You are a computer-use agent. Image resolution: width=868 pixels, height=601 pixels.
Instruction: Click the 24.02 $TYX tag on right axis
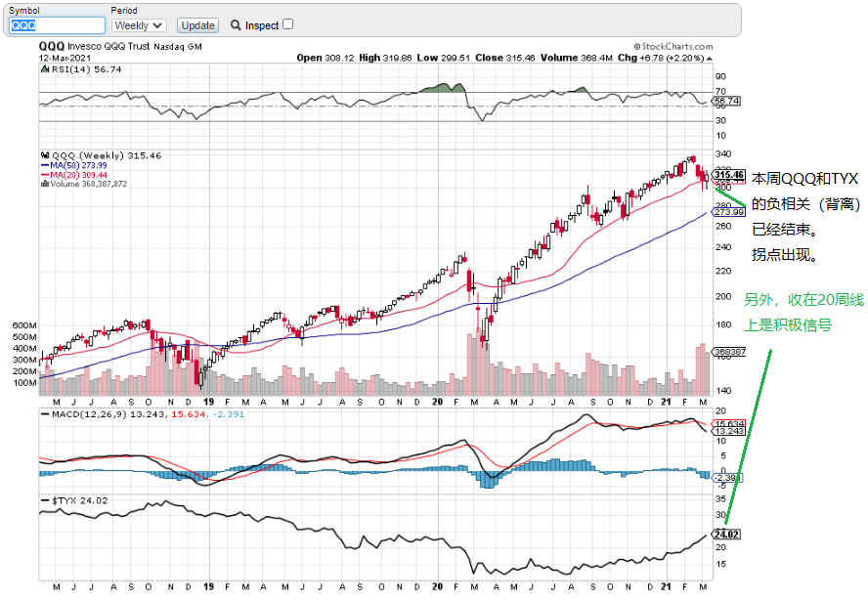point(726,534)
